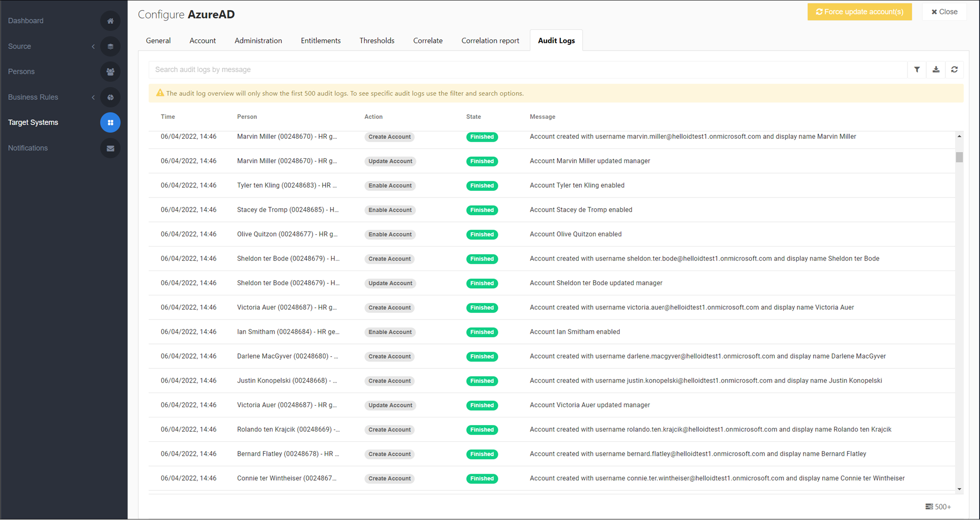Select the Audit Logs tab
This screenshot has width=980, height=520.
556,41
